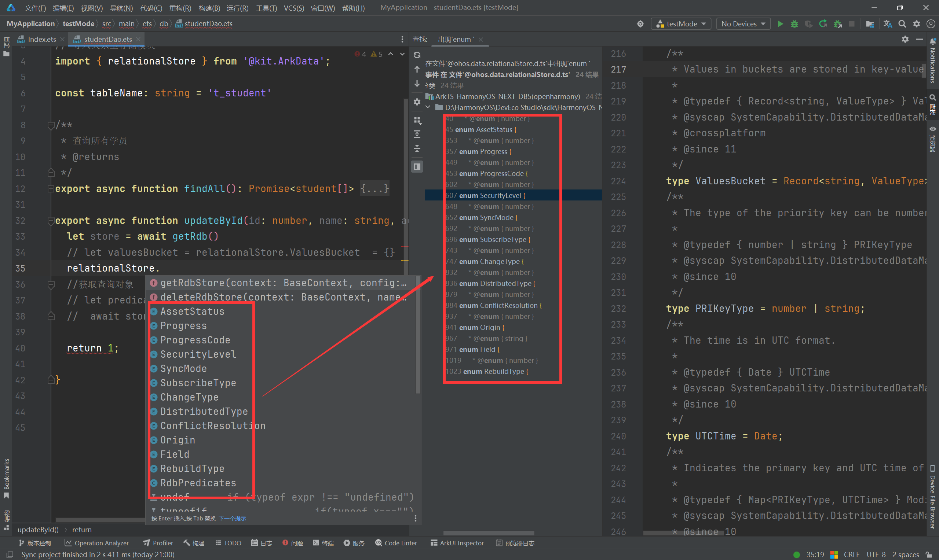Go to previous occurrence using up arrow in Find panel

[417, 69]
